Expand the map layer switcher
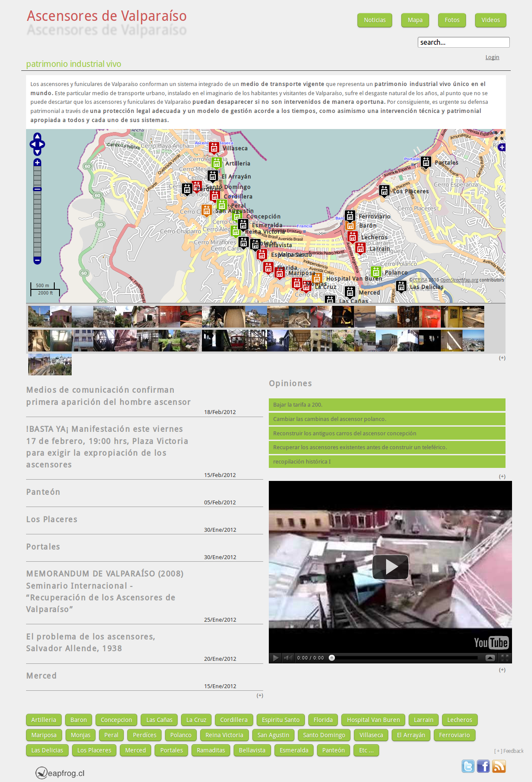 pyautogui.click(x=502, y=147)
